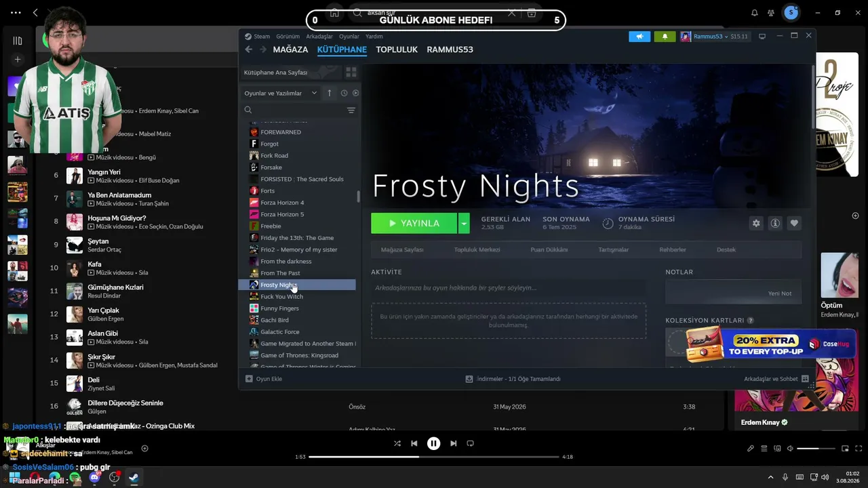This screenshot has height=488, width=868.
Task: Open the RAMMUS53 profile tab
Action: (x=450, y=49)
